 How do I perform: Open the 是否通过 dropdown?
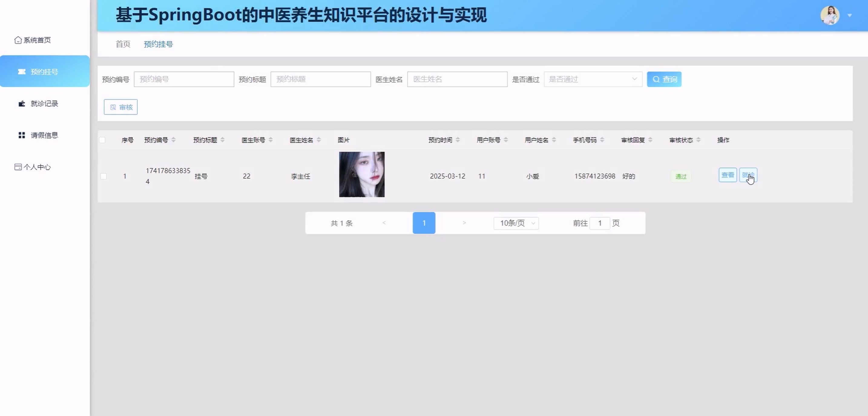(x=593, y=80)
